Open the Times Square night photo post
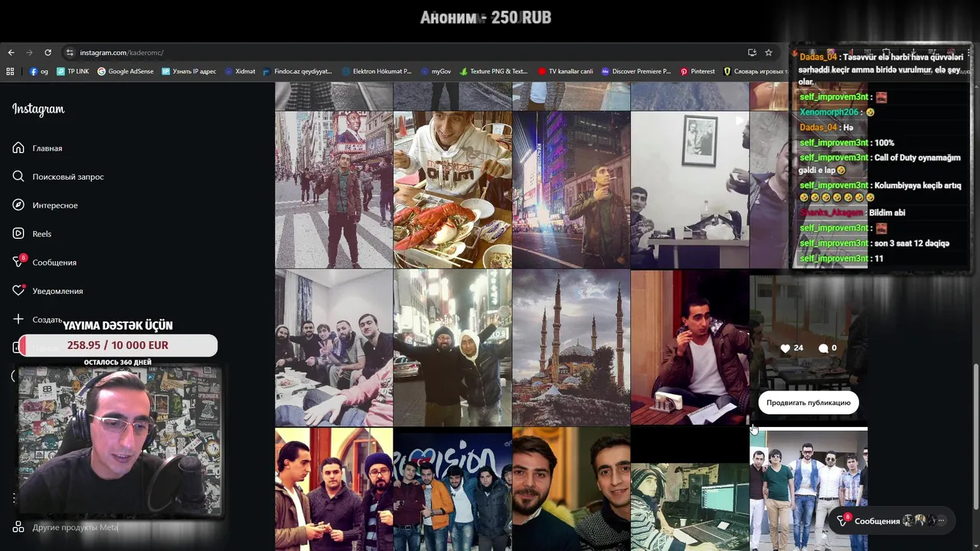The image size is (980, 551). click(571, 190)
